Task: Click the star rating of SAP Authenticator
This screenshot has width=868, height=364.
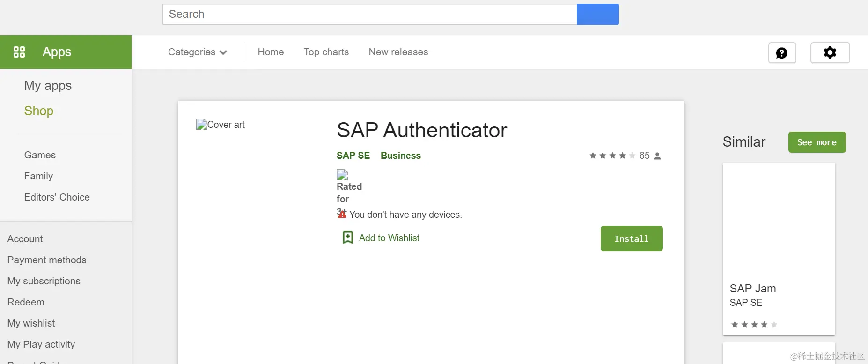Action: click(612, 156)
